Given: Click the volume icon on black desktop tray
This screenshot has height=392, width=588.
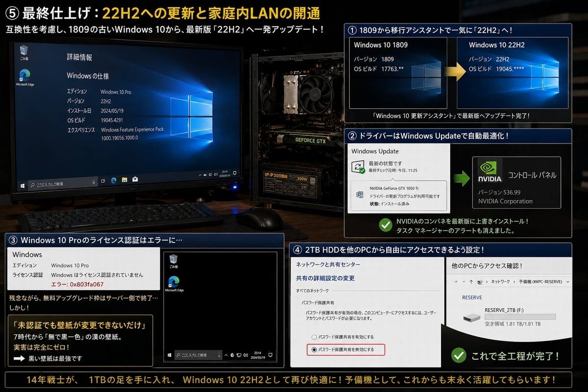Looking at the screenshot, I should tap(245, 355).
